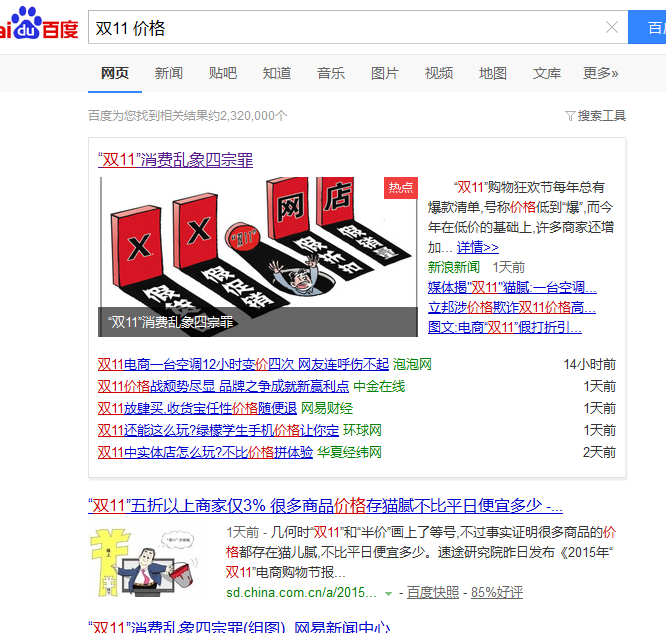Open “双11”消费乱象四宗罪(组图) 网易新闻中心 result
Viewport: 666px width, 633px height.
[x=239, y=627]
